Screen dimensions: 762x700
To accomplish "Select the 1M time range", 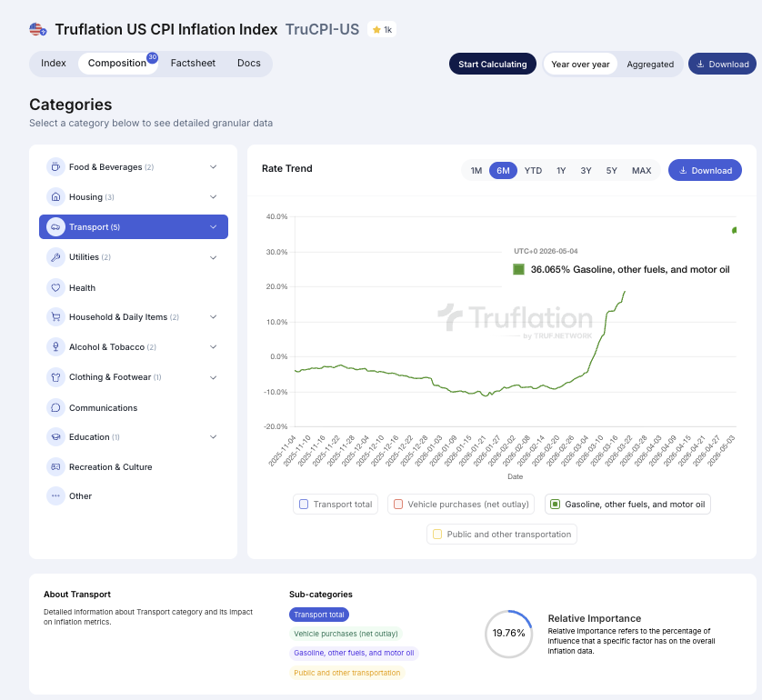I will 476,171.
